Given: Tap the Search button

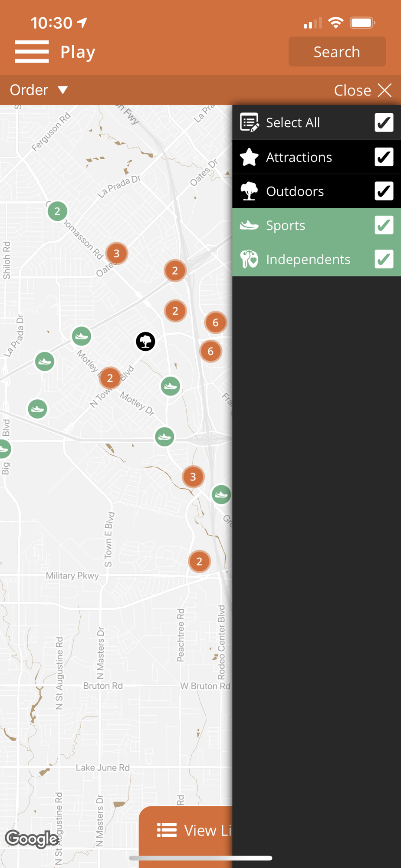Looking at the screenshot, I should pyautogui.click(x=337, y=52).
